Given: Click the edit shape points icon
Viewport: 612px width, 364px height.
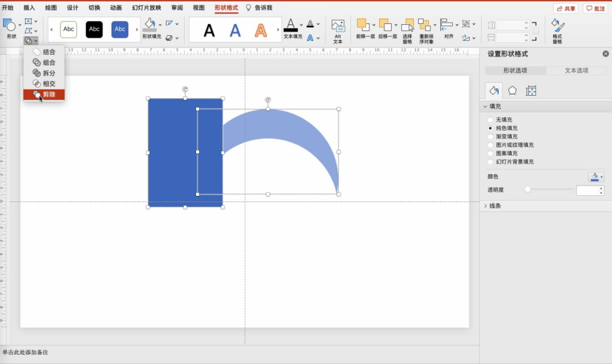Looking at the screenshot, I should click(x=28, y=31).
